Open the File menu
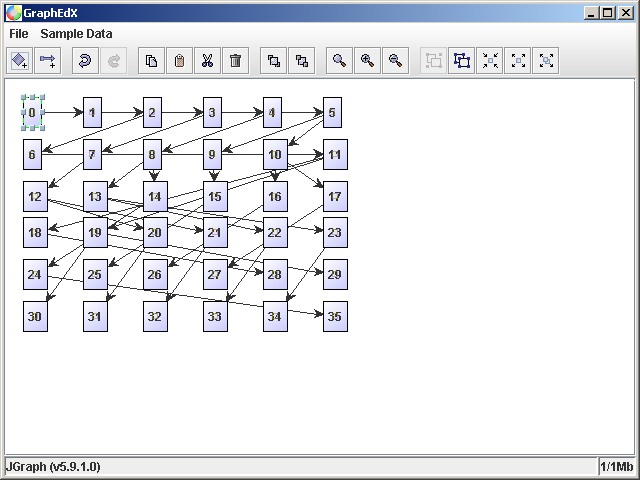The image size is (640, 480). (19, 33)
